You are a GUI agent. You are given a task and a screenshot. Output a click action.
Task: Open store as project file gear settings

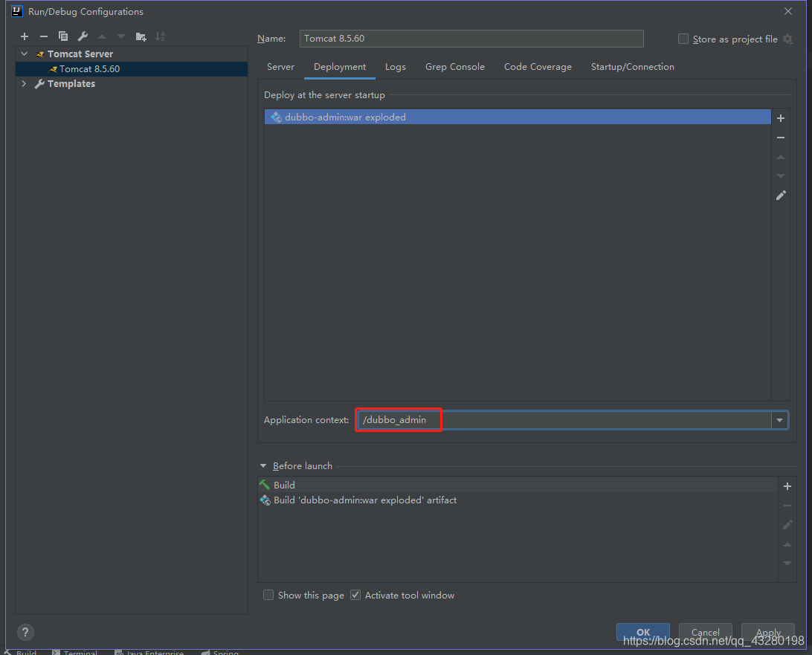(x=787, y=39)
